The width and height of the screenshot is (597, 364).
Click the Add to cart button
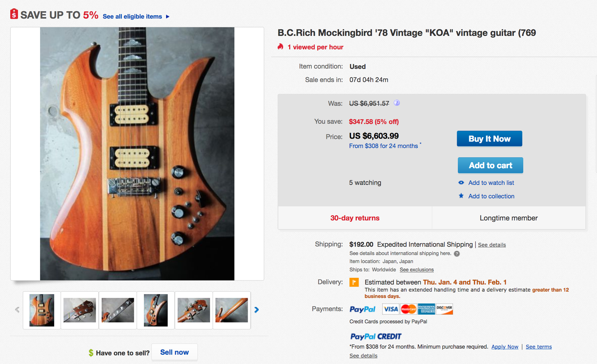point(490,165)
